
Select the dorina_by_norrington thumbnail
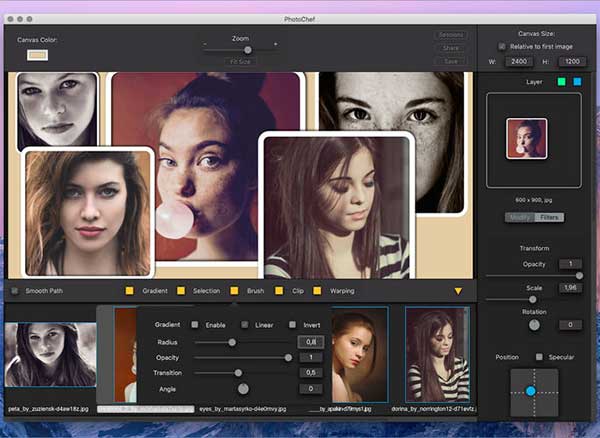click(437, 355)
